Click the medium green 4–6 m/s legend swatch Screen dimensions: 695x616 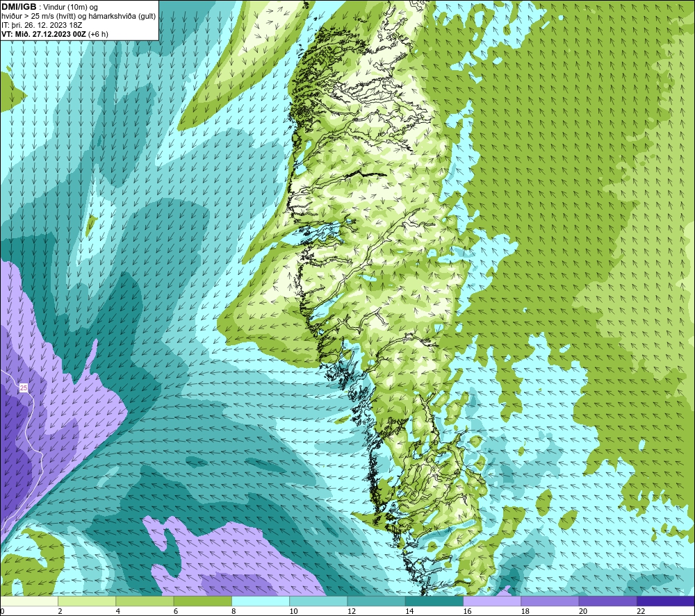coord(145,601)
